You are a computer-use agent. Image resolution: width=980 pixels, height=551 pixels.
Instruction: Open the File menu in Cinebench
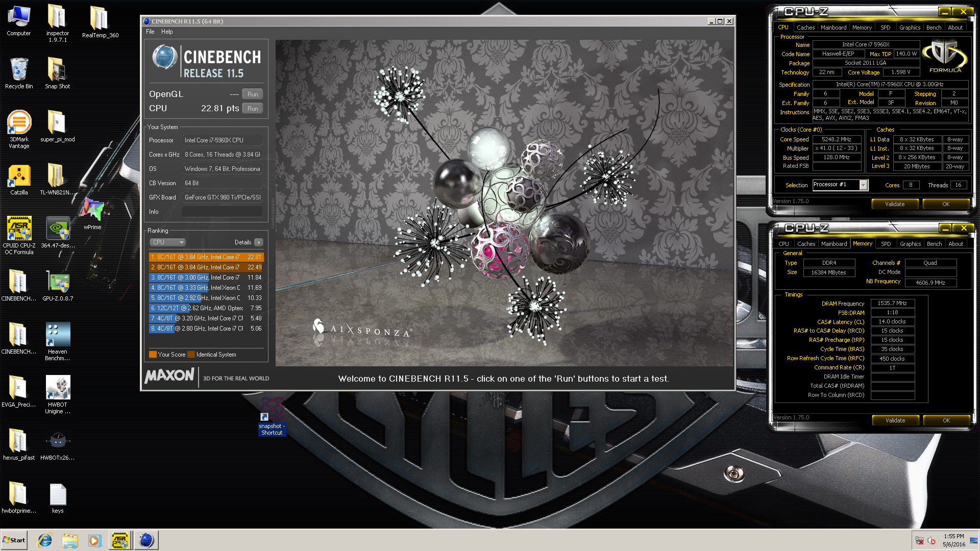coord(150,32)
